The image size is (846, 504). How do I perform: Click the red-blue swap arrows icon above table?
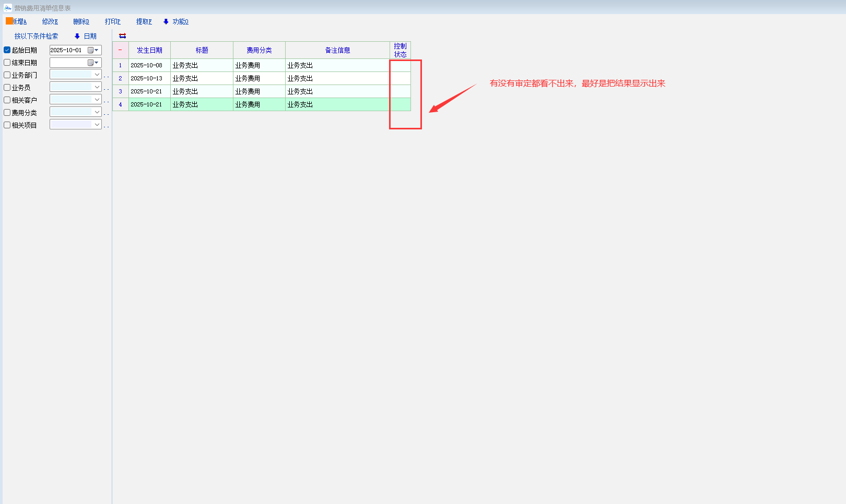122,36
